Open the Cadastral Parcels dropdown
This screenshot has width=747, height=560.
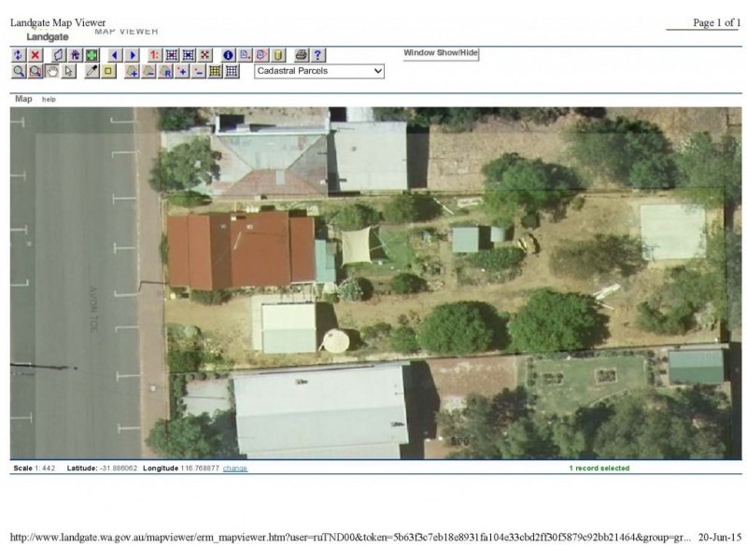319,71
